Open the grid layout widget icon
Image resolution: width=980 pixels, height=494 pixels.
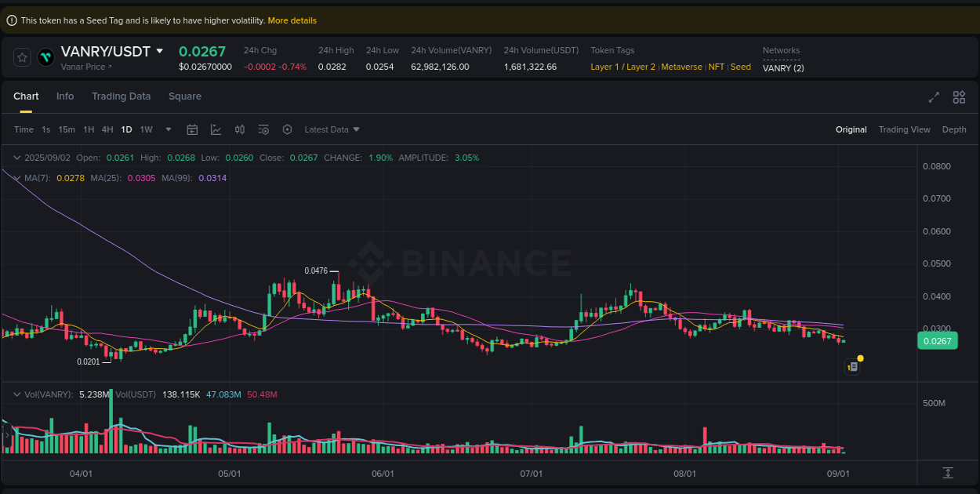coord(959,97)
